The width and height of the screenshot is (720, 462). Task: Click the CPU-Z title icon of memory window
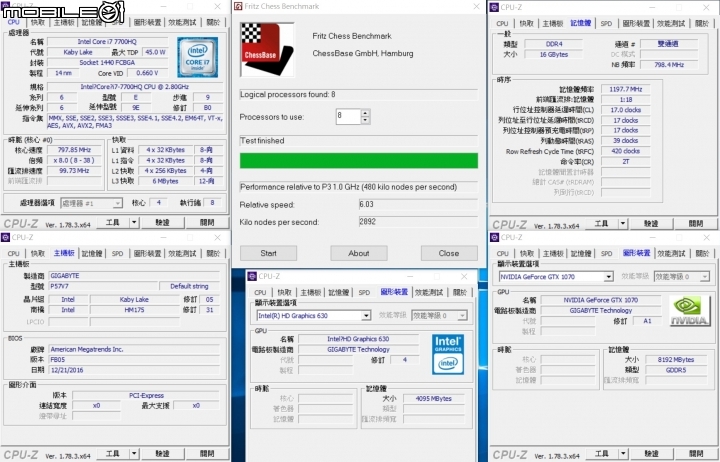(494, 7)
